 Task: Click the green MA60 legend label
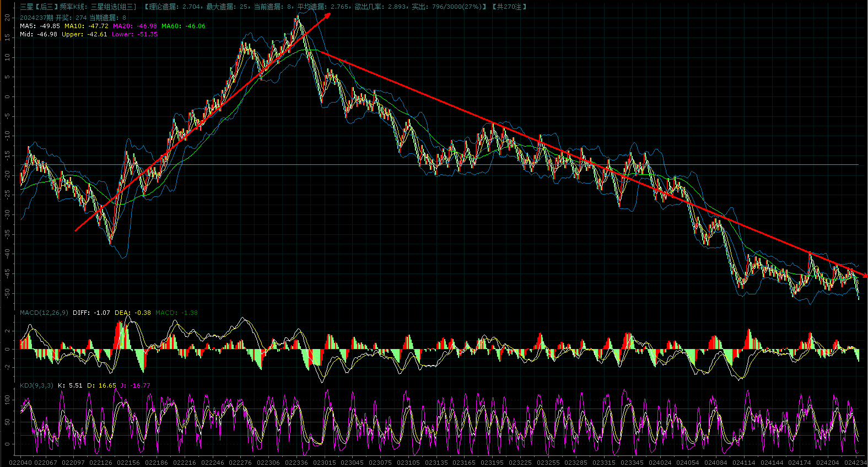click(x=183, y=26)
